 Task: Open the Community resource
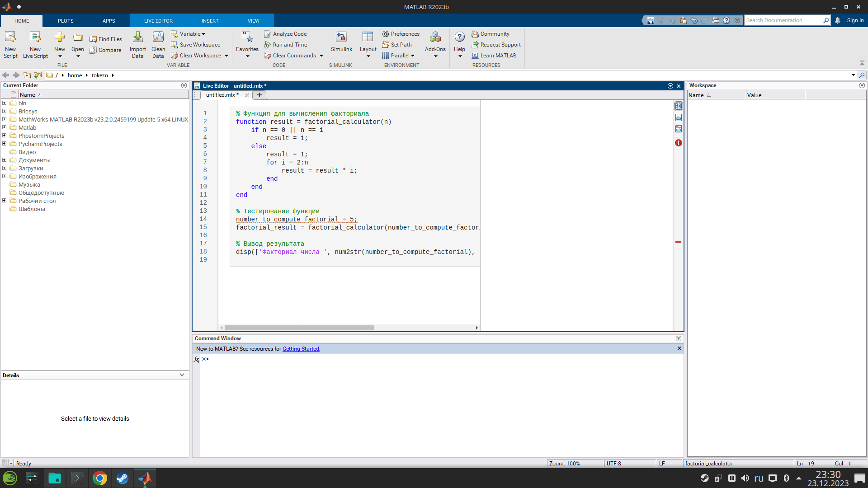(x=490, y=34)
